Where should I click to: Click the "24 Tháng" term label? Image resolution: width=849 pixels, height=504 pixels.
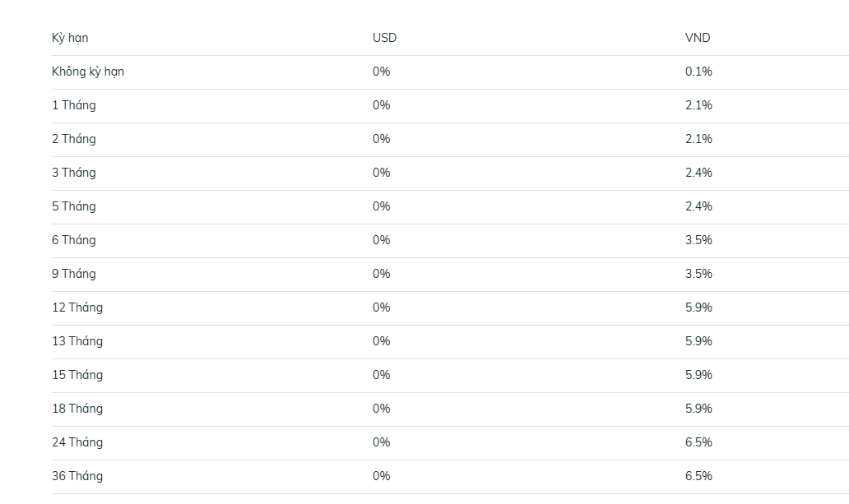coord(77,443)
